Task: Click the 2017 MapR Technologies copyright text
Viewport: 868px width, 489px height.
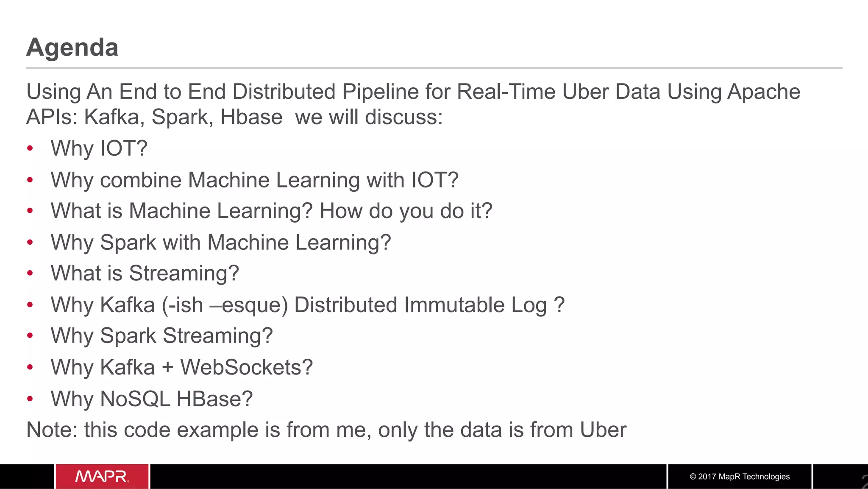Action: tap(740, 477)
